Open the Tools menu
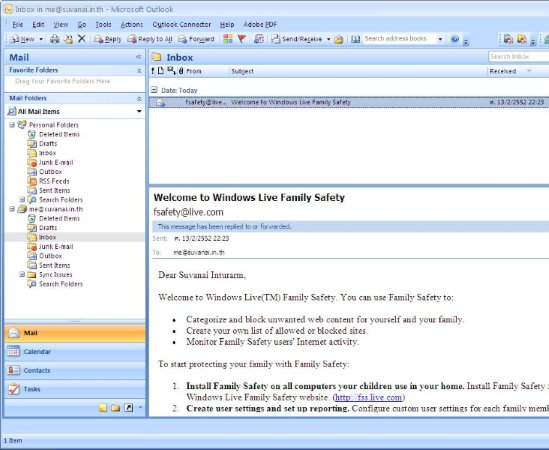Image resolution: width=549 pixels, height=450 pixels. click(103, 25)
